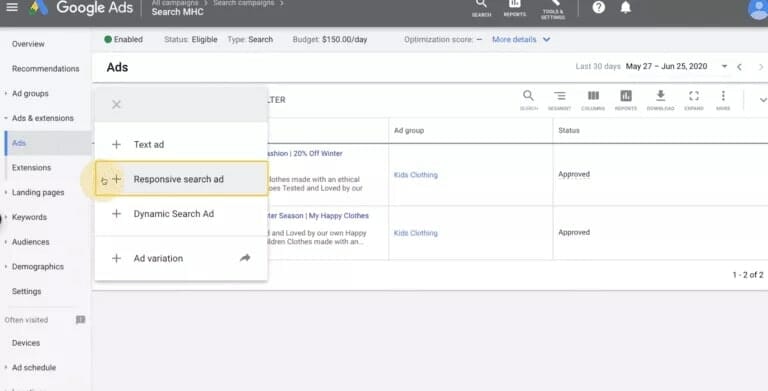Open Settings in sidebar
Image resolution: width=768 pixels, height=391 pixels.
26,291
